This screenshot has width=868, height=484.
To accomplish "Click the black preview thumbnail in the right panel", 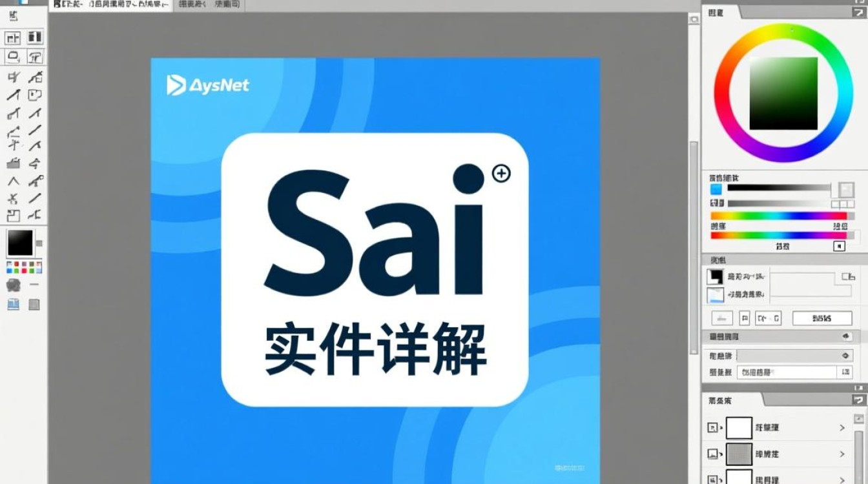I will [x=716, y=277].
